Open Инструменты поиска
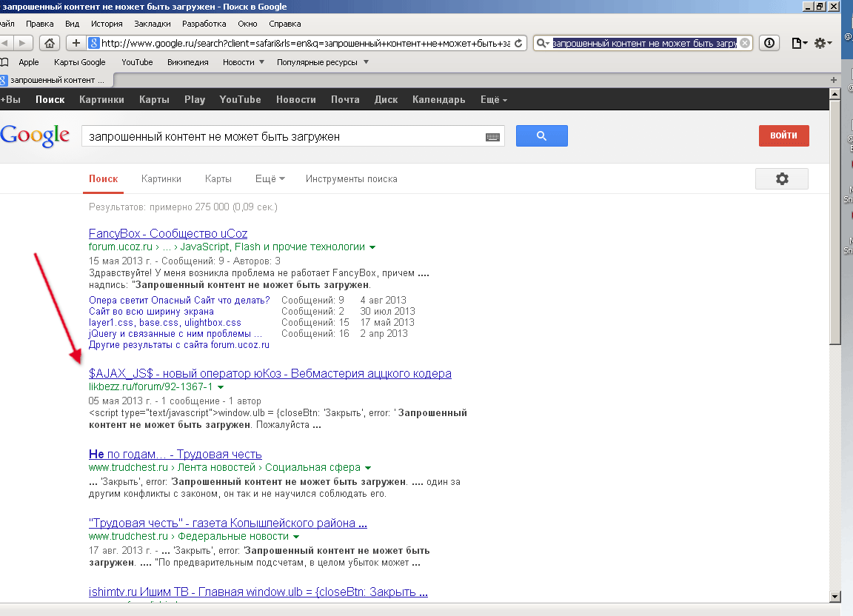This screenshot has width=853, height=616. pyautogui.click(x=352, y=179)
